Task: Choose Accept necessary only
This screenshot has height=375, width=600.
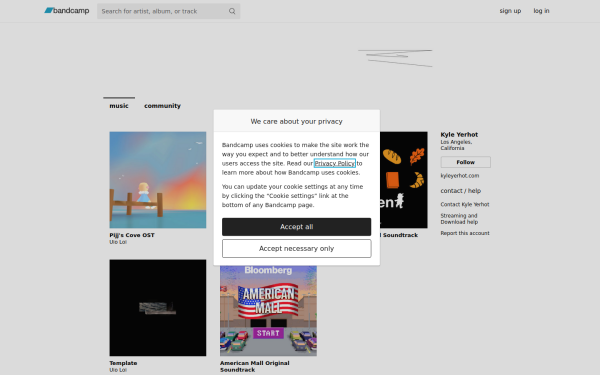Action: [x=297, y=249]
